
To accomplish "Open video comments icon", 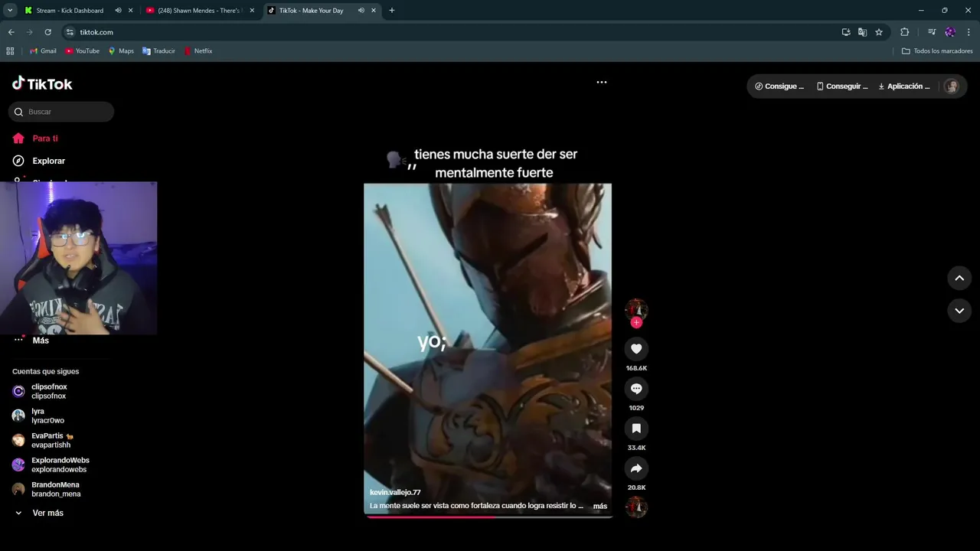I will [x=636, y=389].
